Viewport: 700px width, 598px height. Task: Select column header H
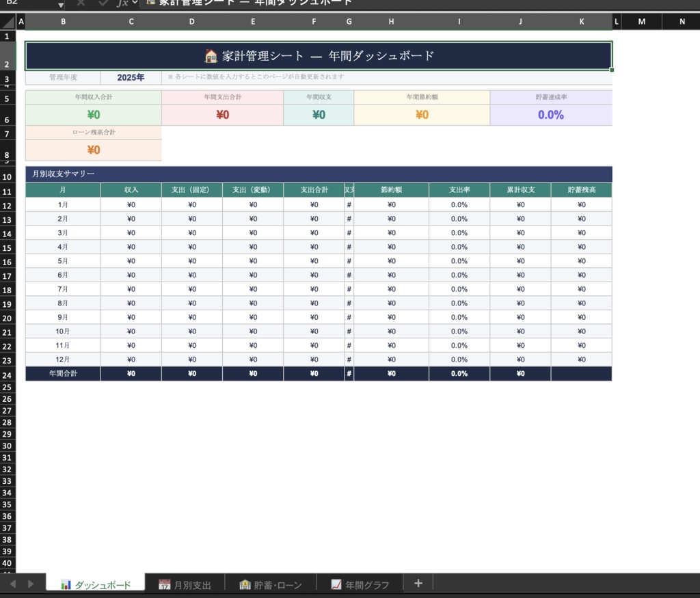pos(391,21)
